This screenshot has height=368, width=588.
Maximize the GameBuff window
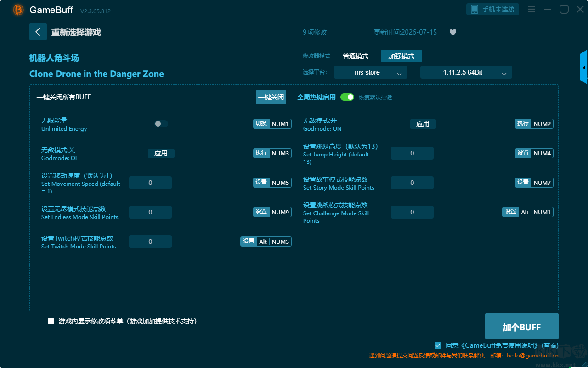[564, 9]
